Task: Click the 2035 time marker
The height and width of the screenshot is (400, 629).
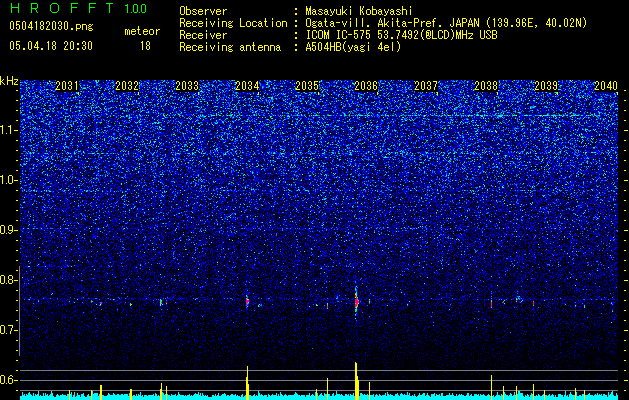Action: click(x=306, y=86)
